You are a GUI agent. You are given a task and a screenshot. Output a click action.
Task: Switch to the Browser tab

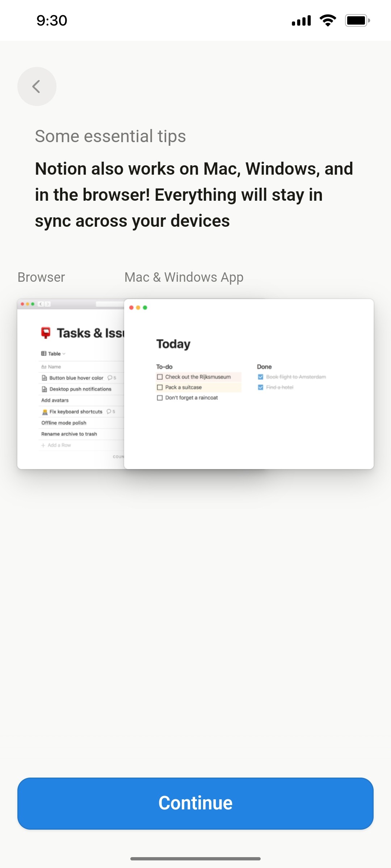(x=41, y=277)
